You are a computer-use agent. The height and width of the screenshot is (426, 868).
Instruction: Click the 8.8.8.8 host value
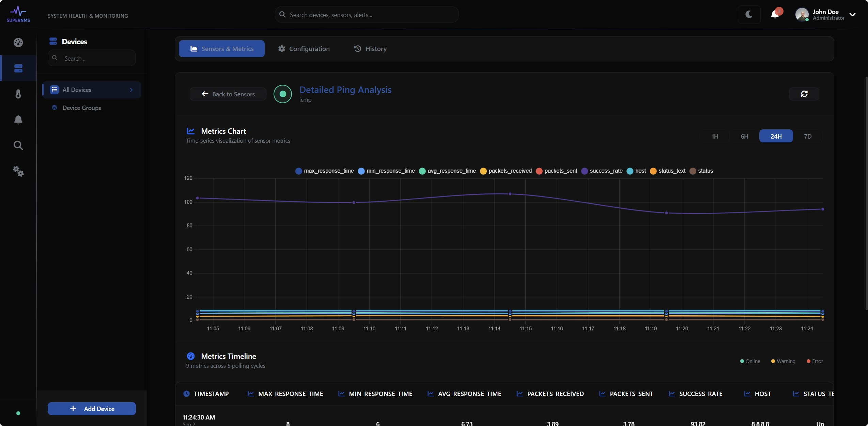point(760,423)
